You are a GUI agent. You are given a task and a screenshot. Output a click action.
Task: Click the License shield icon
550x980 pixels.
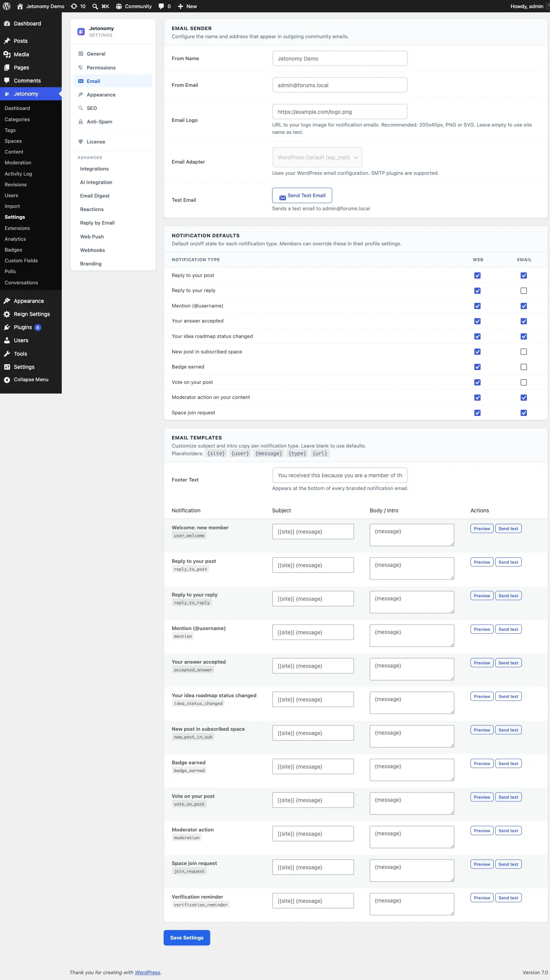click(81, 142)
